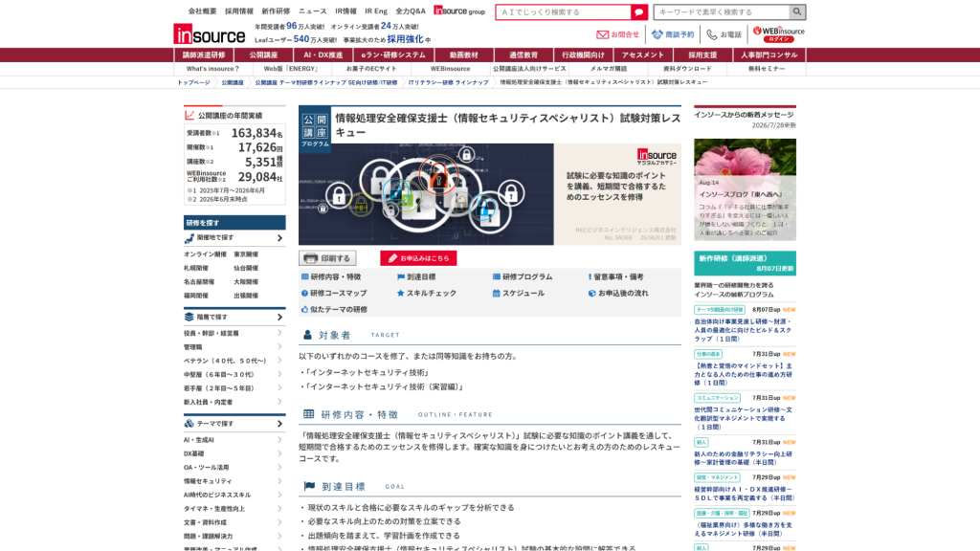This screenshot has width=980, height=551.
Task: Open 情報セキュリティ theme row
Action: click(234, 481)
